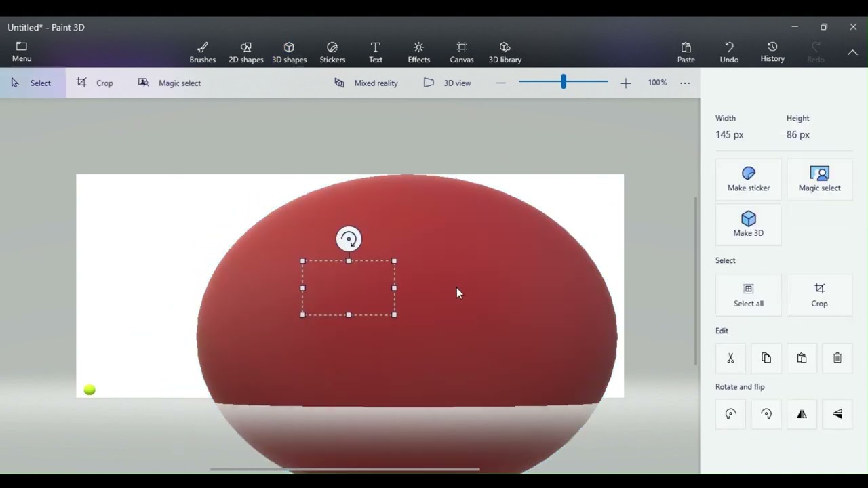Choose the Crop tool in toolbar
This screenshot has height=488, width=868.
point(95,83)
